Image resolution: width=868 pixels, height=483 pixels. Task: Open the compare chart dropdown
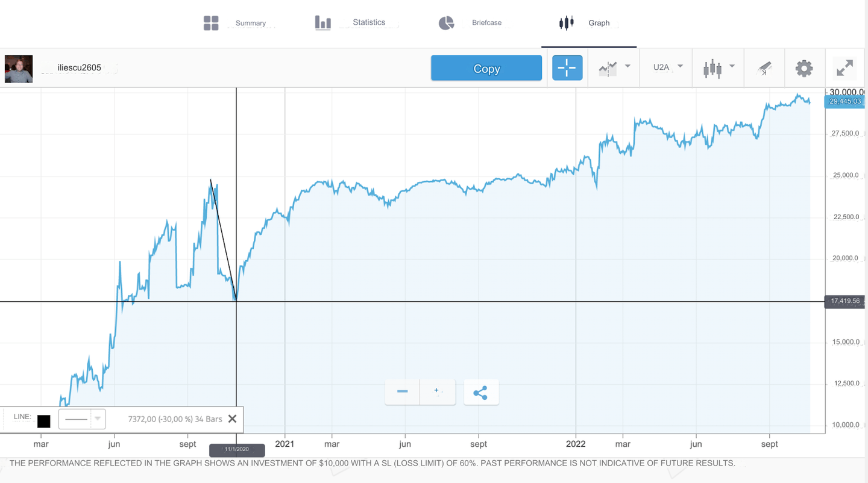click(614, 67)
